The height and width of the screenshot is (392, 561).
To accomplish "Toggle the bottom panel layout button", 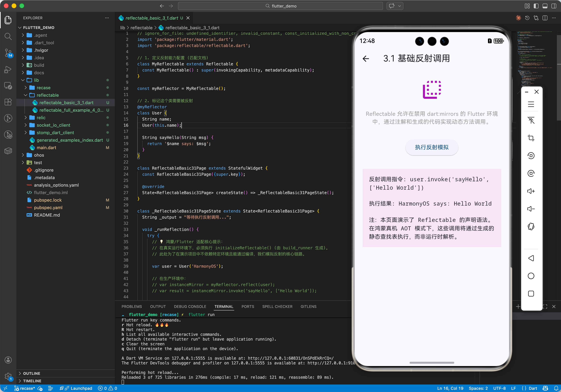I will point(545,6).
